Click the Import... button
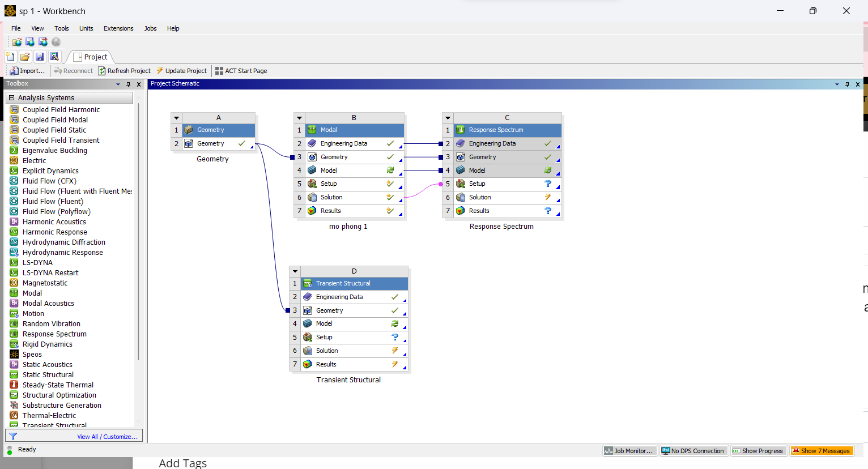 27,71
